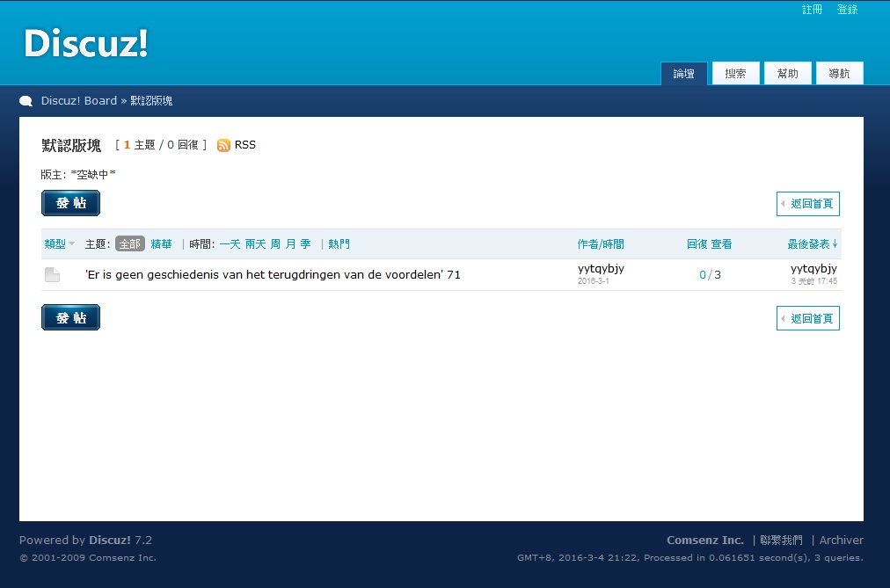This screenshot has width=890, height=588.
Task: Open the 'Er is geen geschiedenis' thread
Action: pyautogui.click(x=273, y=275)
